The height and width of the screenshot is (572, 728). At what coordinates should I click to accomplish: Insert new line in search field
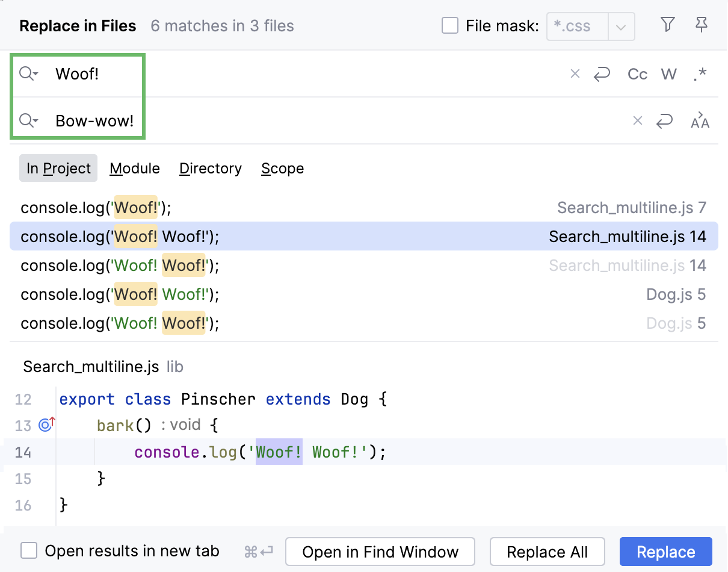coord(602,74)
